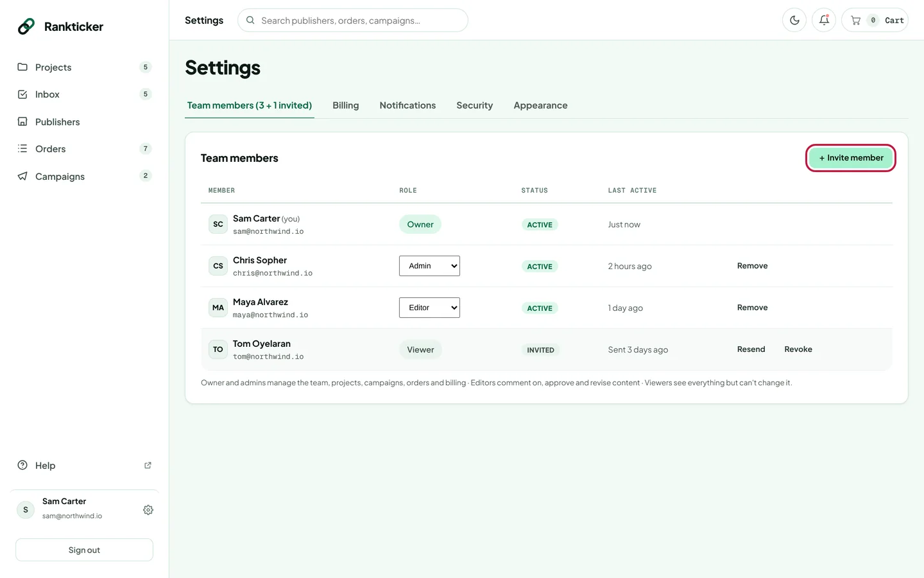Image resolution: width=924 pixels, height=578 pixels.
Task: Click the Help question mark icon
Action: (22, 465)
